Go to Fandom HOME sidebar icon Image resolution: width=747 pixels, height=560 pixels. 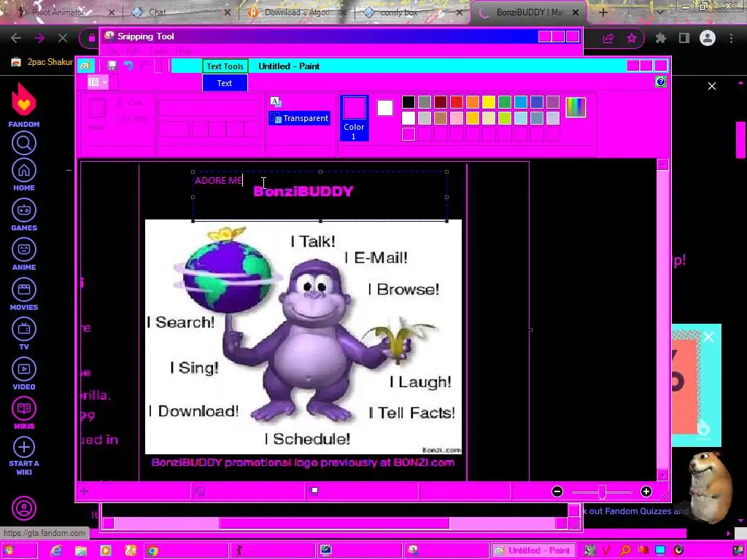24,175
